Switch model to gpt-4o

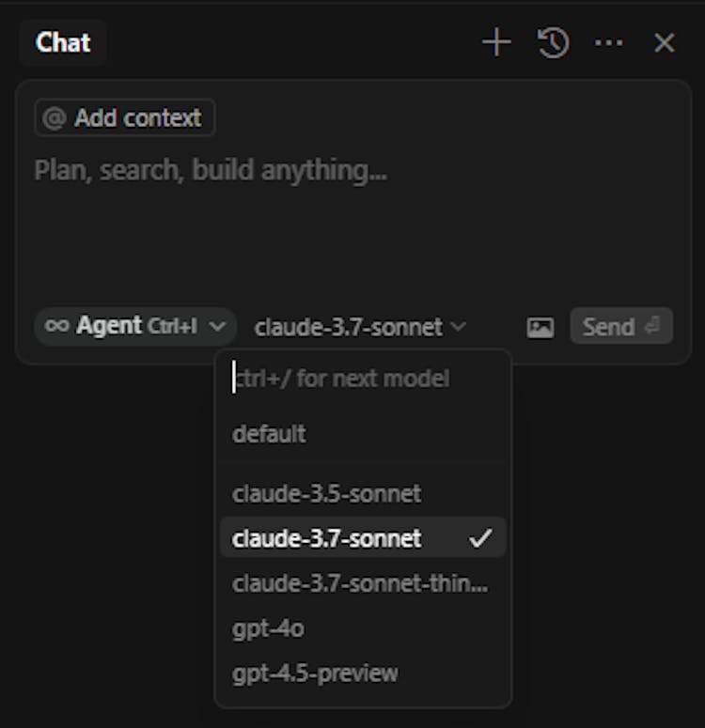[x=268, y=628]
